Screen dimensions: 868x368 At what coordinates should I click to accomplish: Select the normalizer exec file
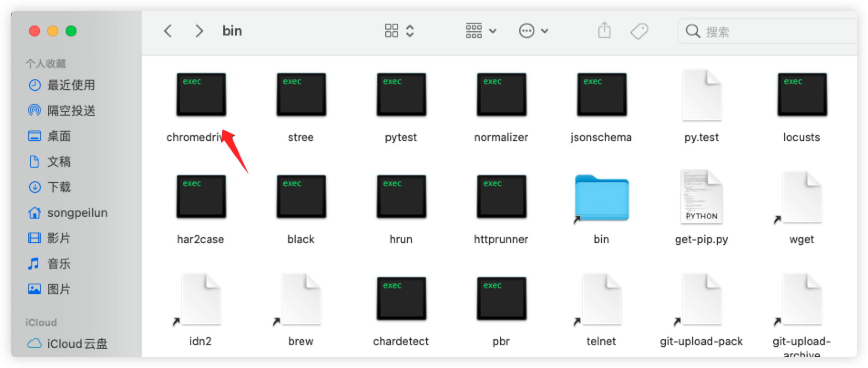click(x=501, y=94)
